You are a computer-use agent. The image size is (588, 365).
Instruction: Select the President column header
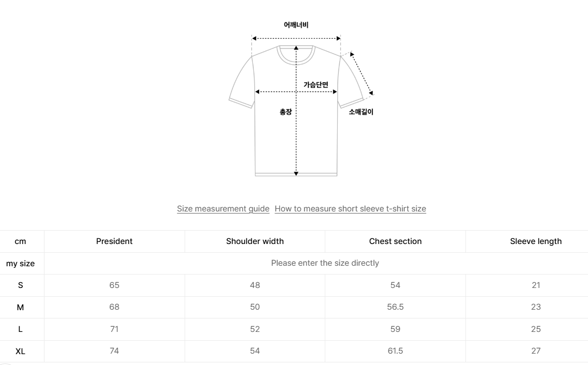point(114,241)
